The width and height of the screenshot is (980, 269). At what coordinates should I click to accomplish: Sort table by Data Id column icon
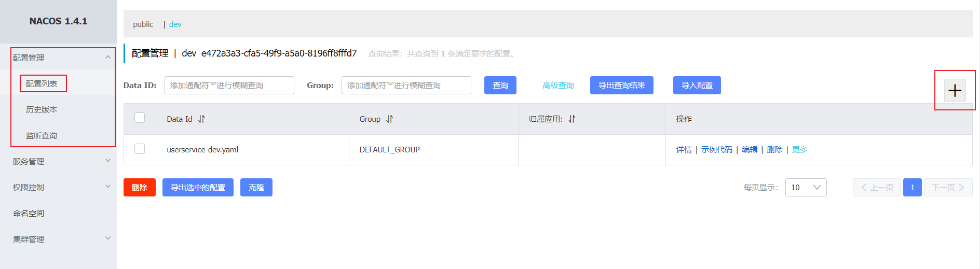201,119
